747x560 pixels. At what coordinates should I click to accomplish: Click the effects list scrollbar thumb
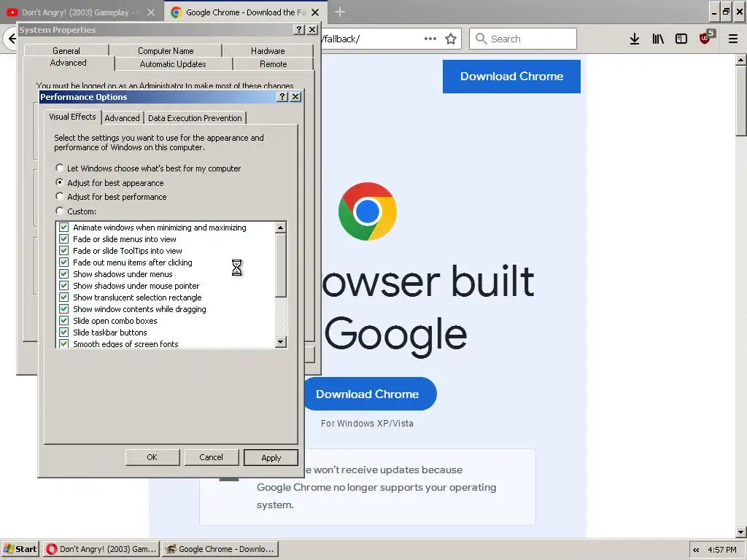click(281, 265)
